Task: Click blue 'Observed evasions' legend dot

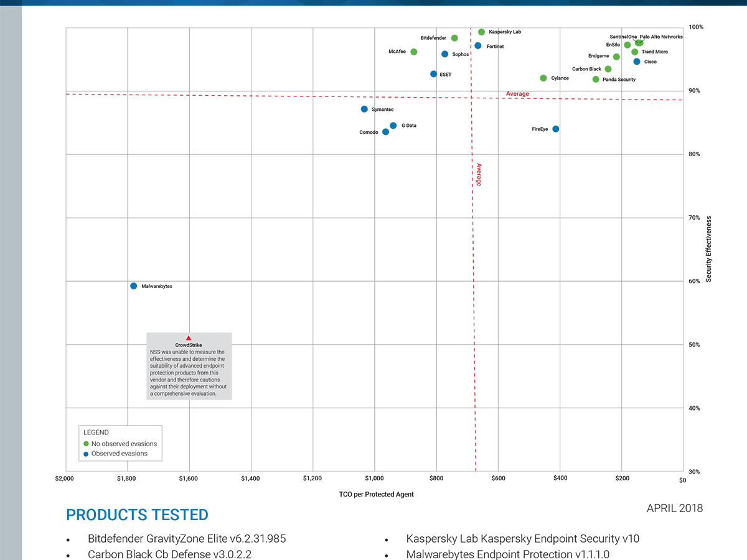Action: [x=87, y=454]
